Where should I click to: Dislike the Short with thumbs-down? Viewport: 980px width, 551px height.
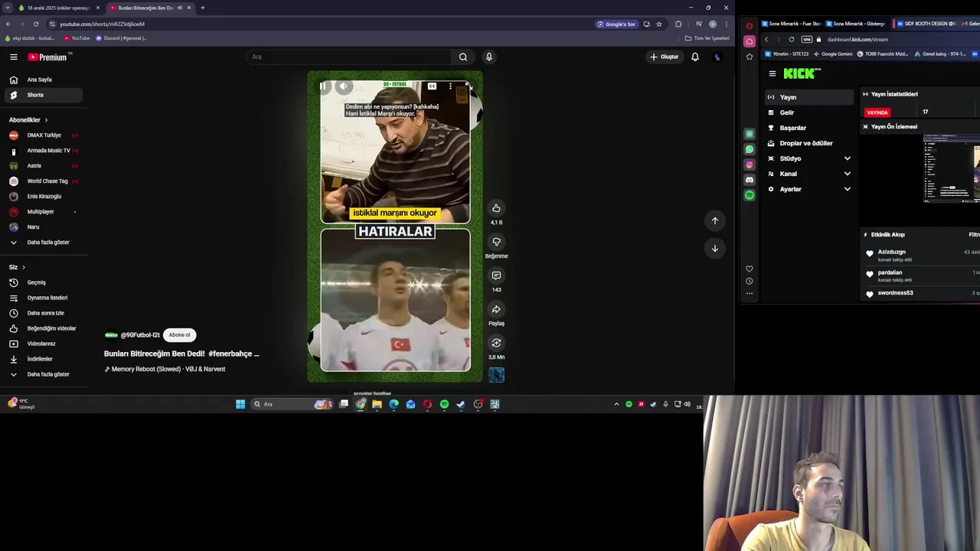pyautogui.click(x=496, y=242)
